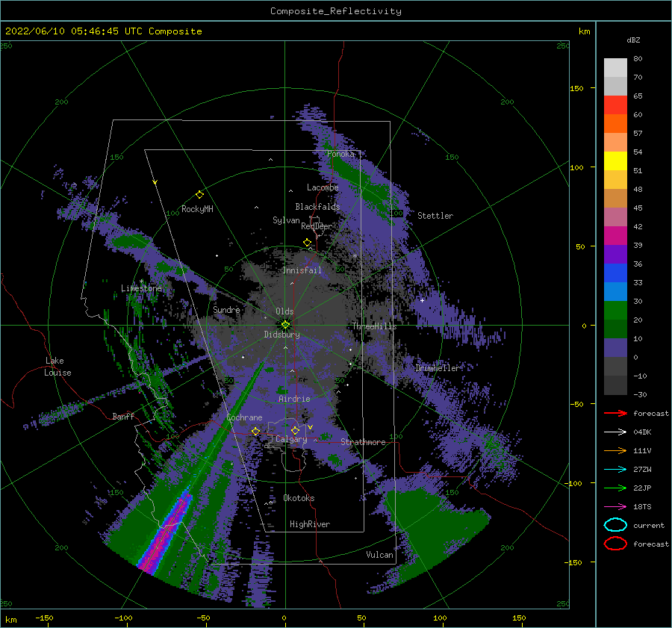This screenshot has height=628, width=672.
Task: Click the Ponoka city label
Action: coord(340,154)
